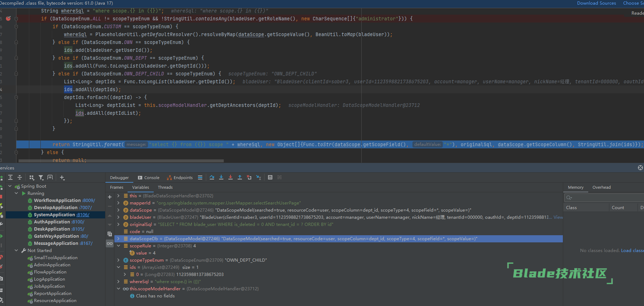Click the Copy icon in variables sidebar
The height and width of the screenshot is (306, 644).
point(110,234)
